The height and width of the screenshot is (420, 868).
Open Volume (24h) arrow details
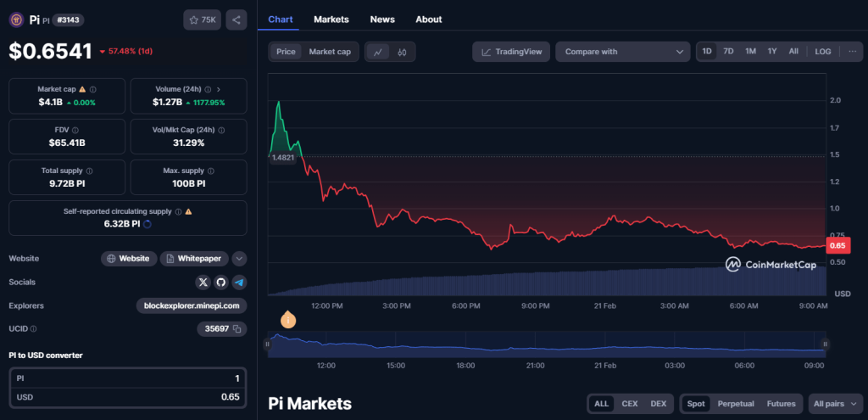(218, 89)
